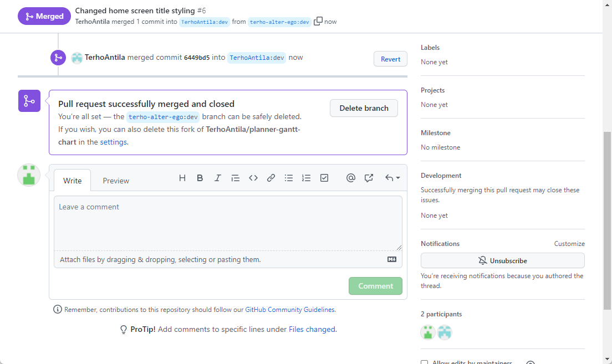
Task: Open the Files changed link
Action: (312, 329)
